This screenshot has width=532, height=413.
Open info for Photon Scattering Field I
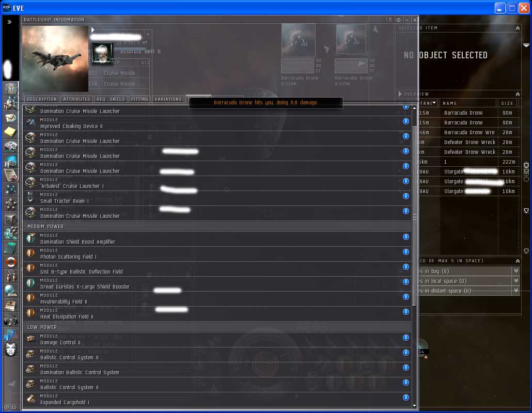406,252
